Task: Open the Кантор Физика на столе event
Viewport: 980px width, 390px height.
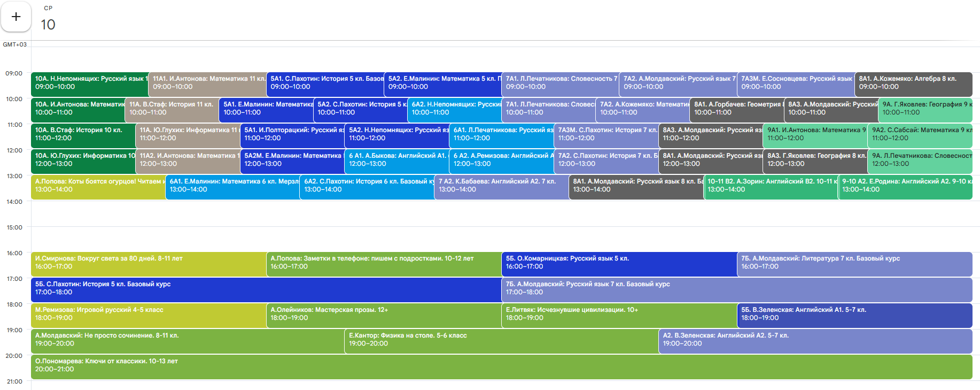Action: pyautogui.click(x=501, y=340)
